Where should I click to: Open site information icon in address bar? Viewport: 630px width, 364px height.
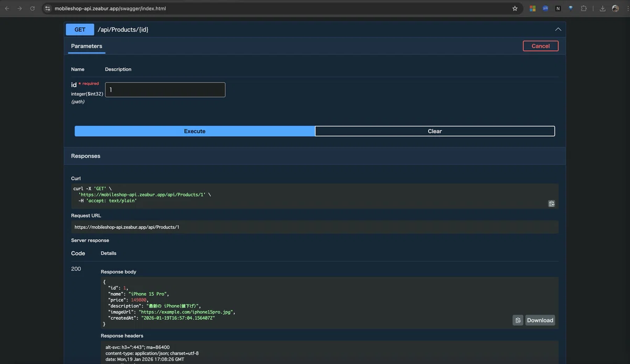[48, 8]
